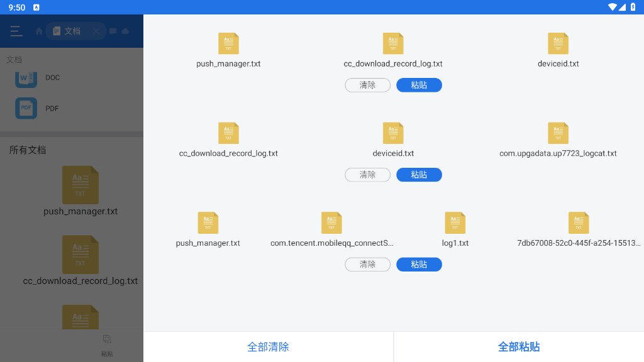Click the cloud icon in the top bar
This screenshot has height=362, width=644.
[125, 31]
